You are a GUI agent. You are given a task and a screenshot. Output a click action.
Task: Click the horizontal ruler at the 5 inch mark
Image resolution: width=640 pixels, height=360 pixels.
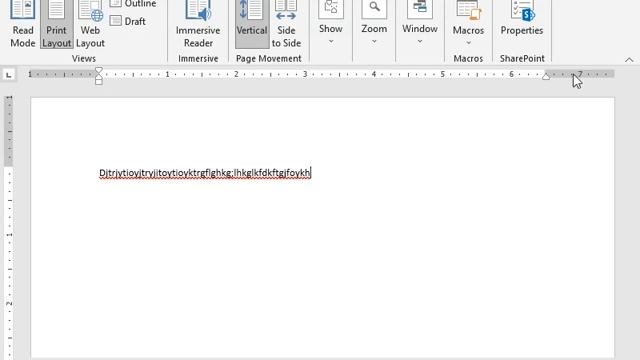click(x=442, y=74)
